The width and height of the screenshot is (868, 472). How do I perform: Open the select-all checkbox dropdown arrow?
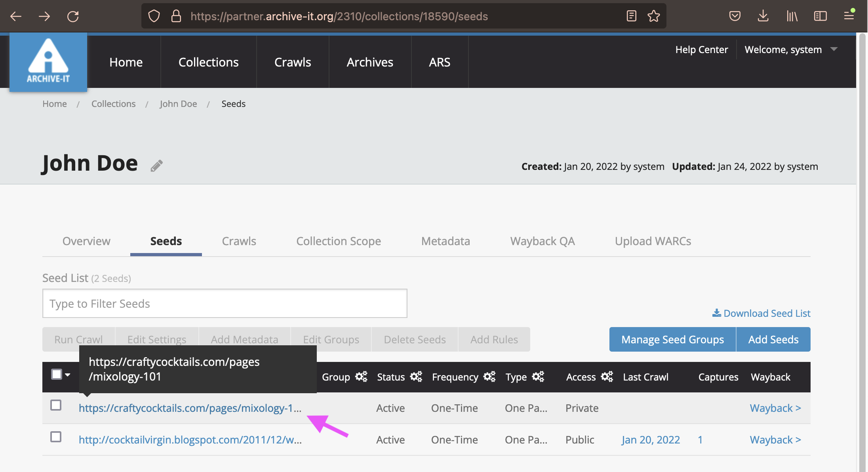pos(68,375)
